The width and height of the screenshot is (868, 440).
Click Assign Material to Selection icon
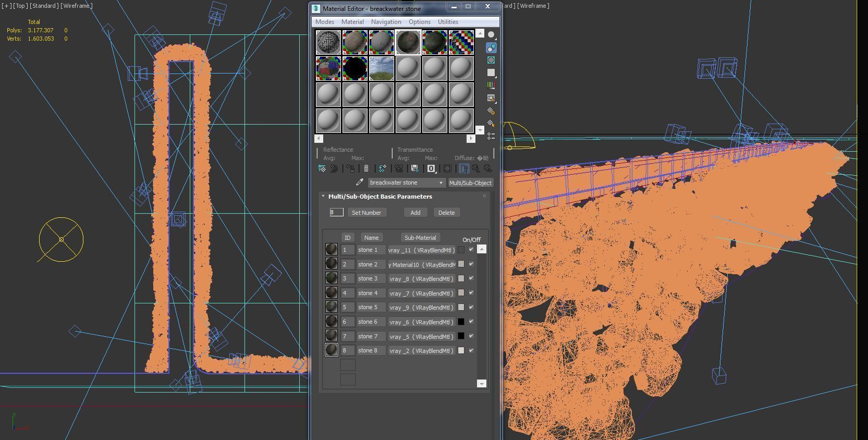coord(350,168)
